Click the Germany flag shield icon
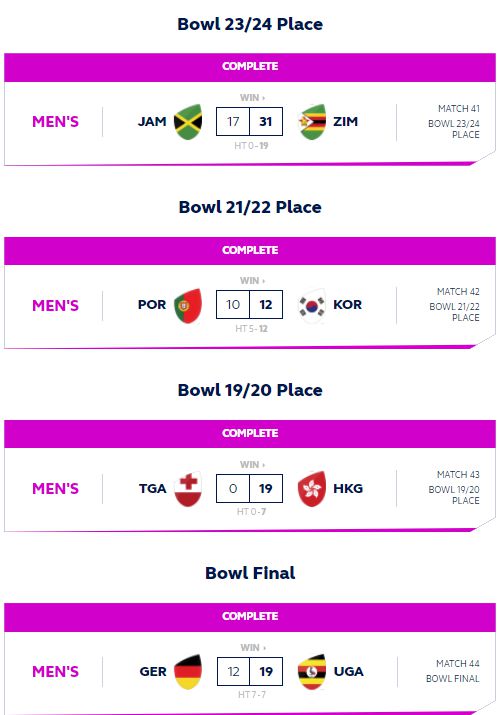This screenshot has width=499, height=715. [x=188, y=672]
